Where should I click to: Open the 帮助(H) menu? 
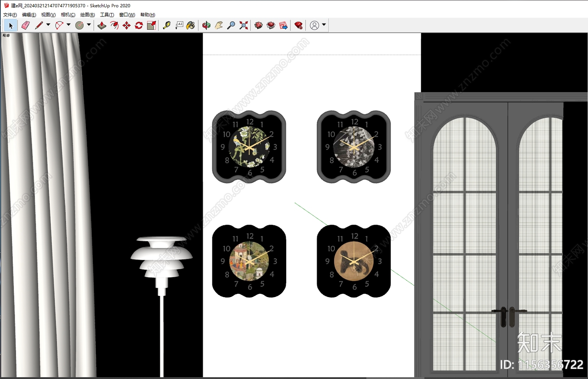[148, 15]
